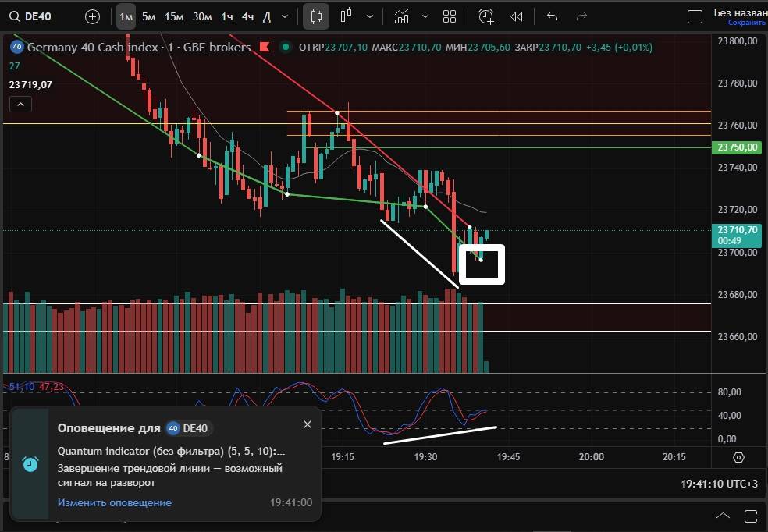Click the add symbol plus icon
Image resolution: width=768 pixels, height=532 pixels.
click(x=92, y=16)
